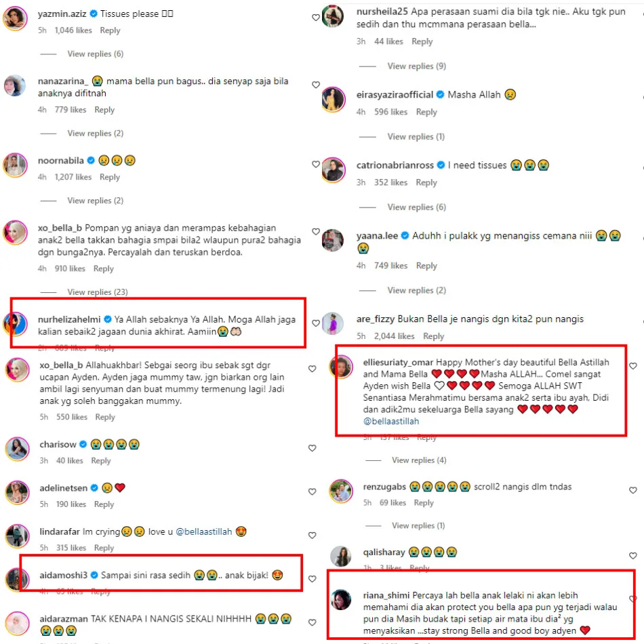Tap heart icon next to charisow comment

click(312, 448)
